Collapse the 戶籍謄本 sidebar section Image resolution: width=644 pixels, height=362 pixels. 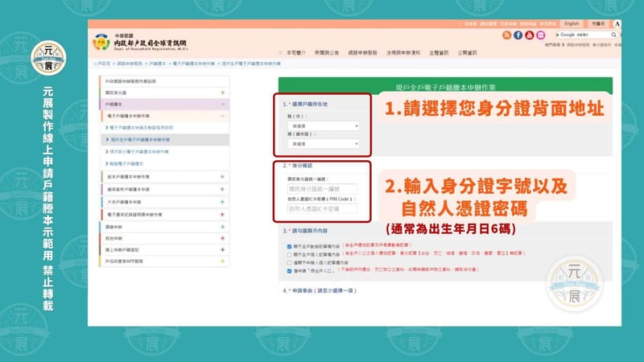click(x=222, y=105)
